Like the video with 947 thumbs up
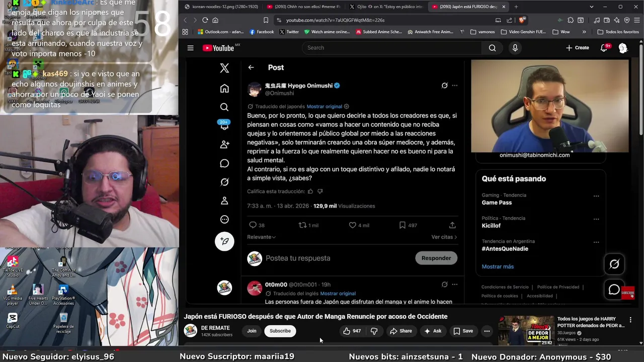Screen dimensions: 644x362 352,331
